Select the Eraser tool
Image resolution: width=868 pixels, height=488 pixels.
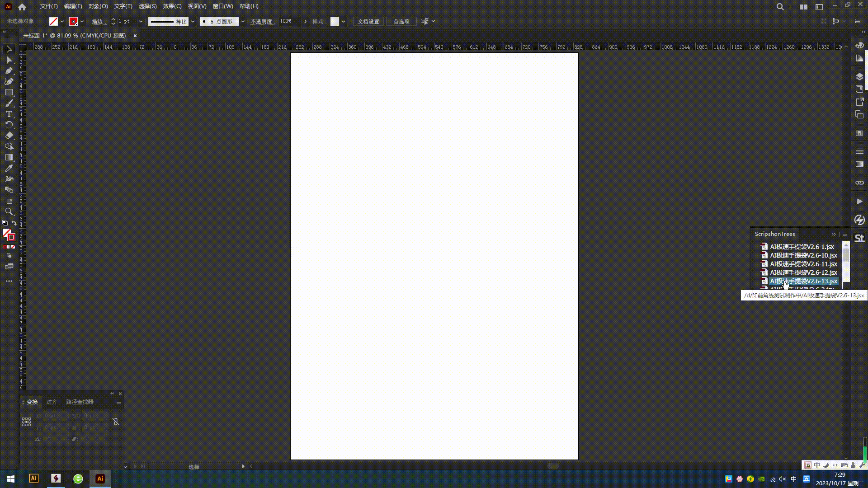9,136
